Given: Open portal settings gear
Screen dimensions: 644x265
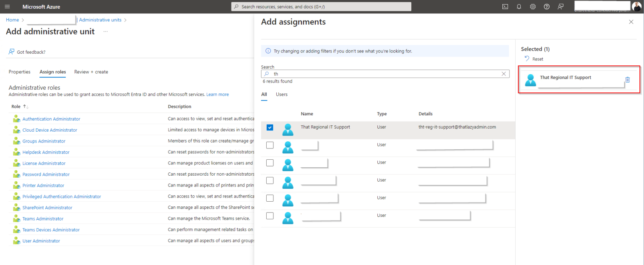Looking at the screenshot, I should [x=533, y=7].
